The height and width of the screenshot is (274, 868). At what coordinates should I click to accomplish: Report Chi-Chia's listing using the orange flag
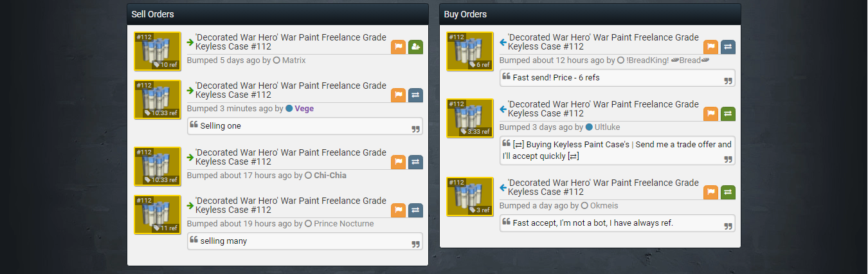[399, 162]
